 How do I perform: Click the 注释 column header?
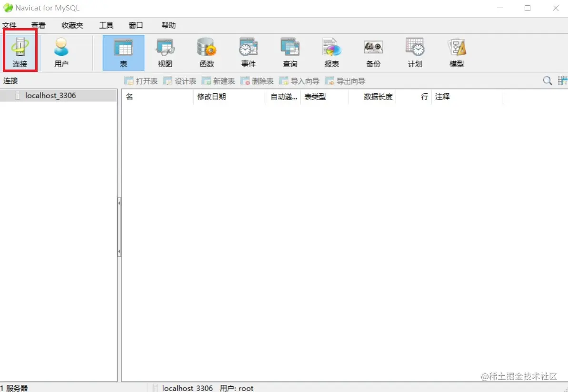(x=467, y=97)
